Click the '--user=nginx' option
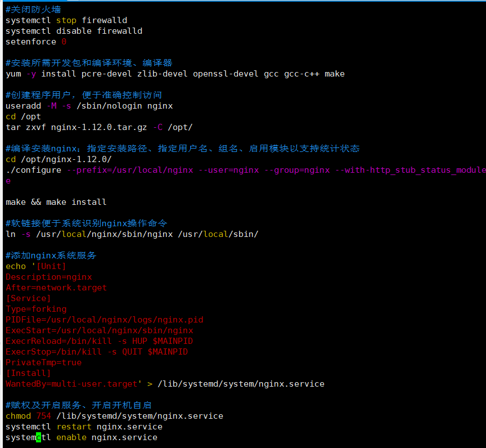Viewport: 486px width, 448px height. point(229,170)
